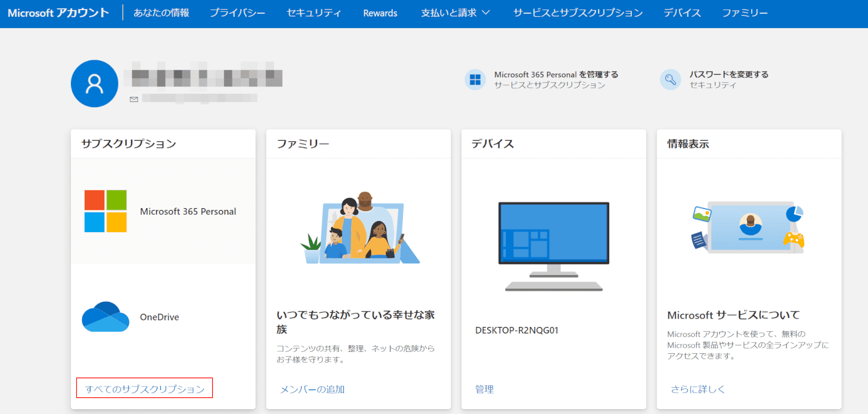The image size is (868, 414).
Task: Click the デバイス card heading
Action: [492, 144]
